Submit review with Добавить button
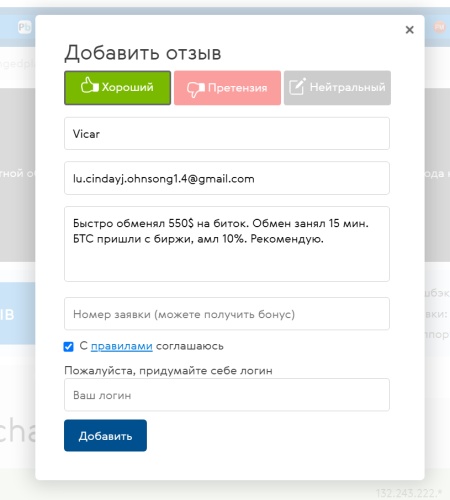 (x=105, y=435)
